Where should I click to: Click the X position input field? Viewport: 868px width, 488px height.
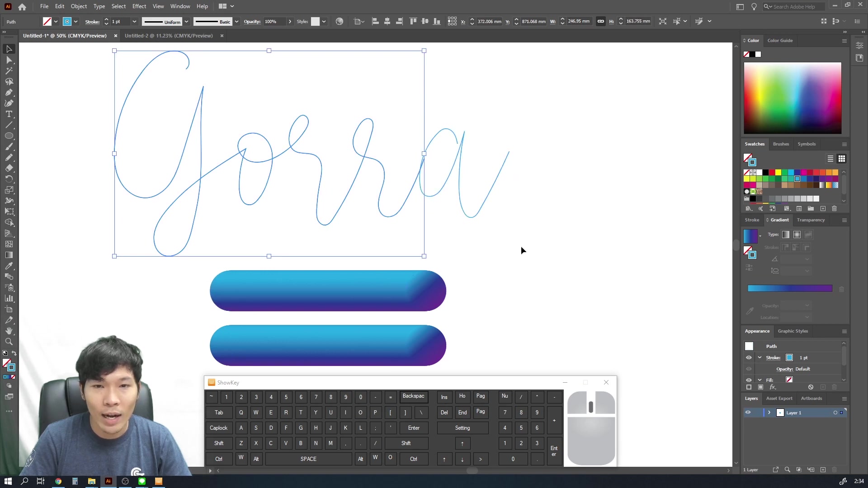click(489, 22)
